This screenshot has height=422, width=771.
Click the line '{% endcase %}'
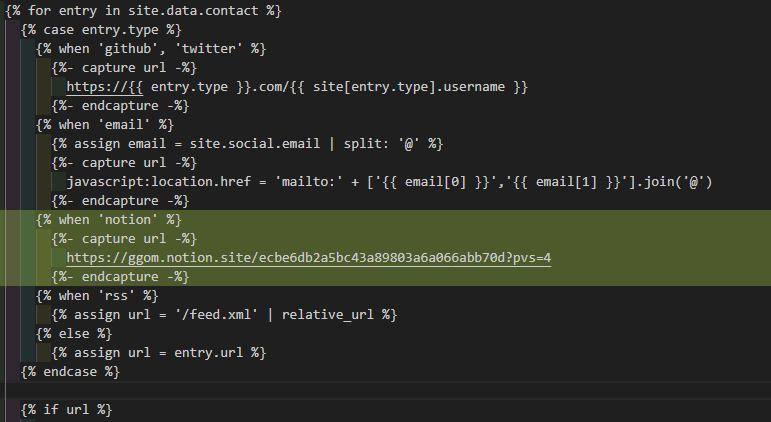point(70,372)
